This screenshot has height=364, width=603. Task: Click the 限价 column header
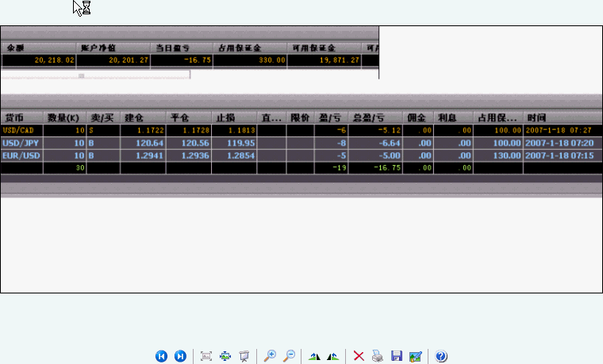coord(300,117)
